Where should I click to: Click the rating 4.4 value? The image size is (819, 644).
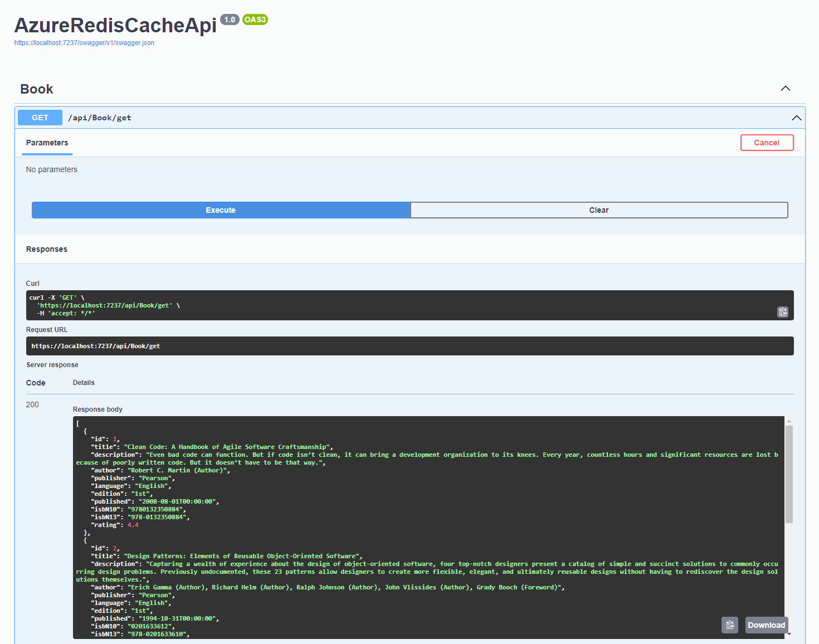tap(133, 525)
